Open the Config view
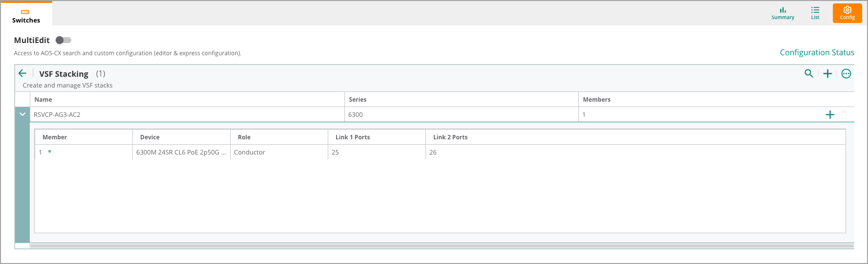Screen dimensions: 868x264 847,13
